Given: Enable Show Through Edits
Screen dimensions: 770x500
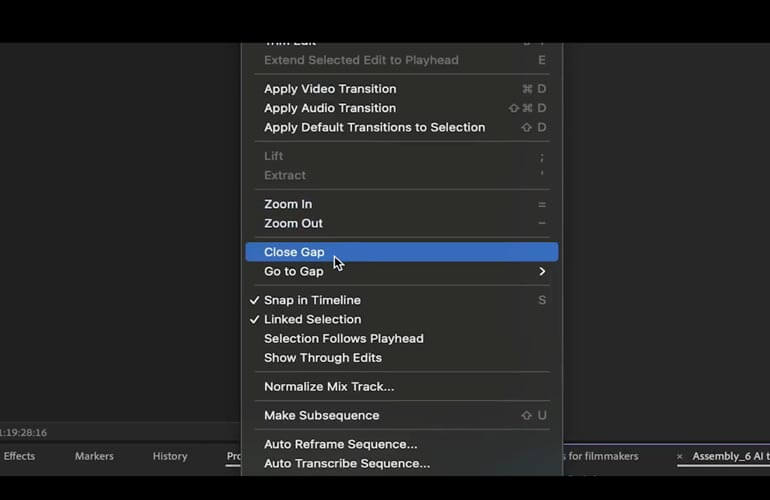Looking at the screenshot, I should [x=402, y=358].
